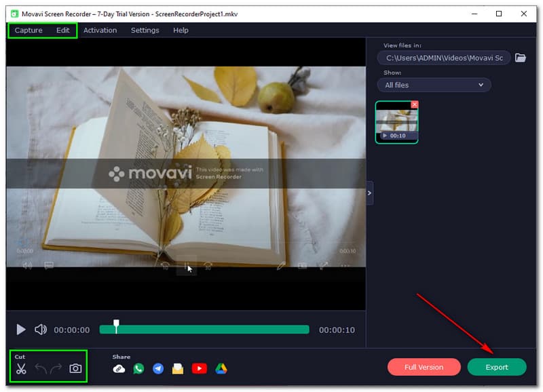Upload recording to Google Drive
The height and width of the screenshot is (392, 543).
coord(221,369)
